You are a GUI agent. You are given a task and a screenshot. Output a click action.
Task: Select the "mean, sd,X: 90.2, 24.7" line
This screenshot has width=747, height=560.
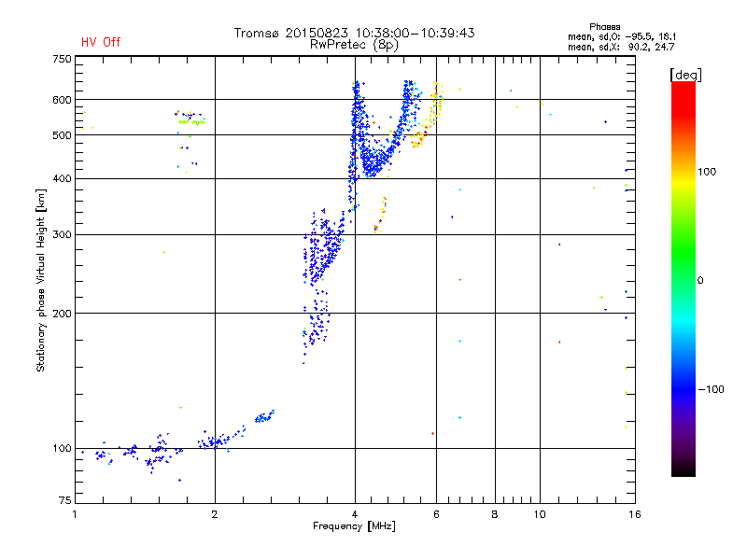pyautogui.click(x=621, y=47)
